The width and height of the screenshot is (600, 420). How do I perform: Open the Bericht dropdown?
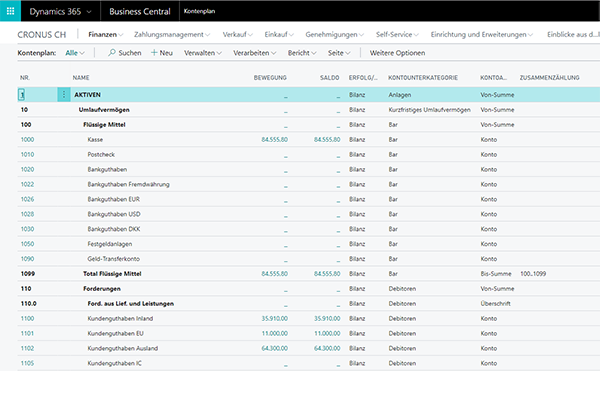[301, 52]
